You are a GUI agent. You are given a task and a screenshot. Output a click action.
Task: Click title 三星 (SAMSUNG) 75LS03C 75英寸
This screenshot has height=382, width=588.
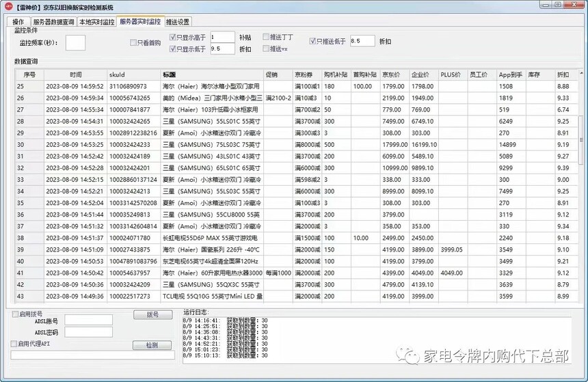click(211, 145)
